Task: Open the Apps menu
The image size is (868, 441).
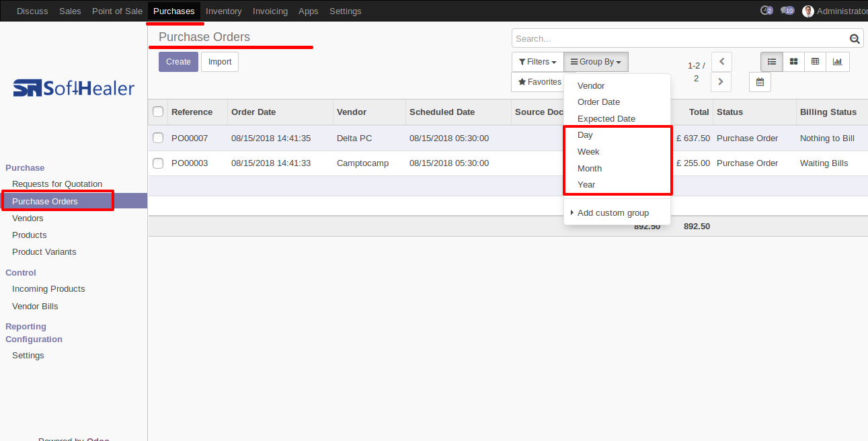Action: (309, 11)
